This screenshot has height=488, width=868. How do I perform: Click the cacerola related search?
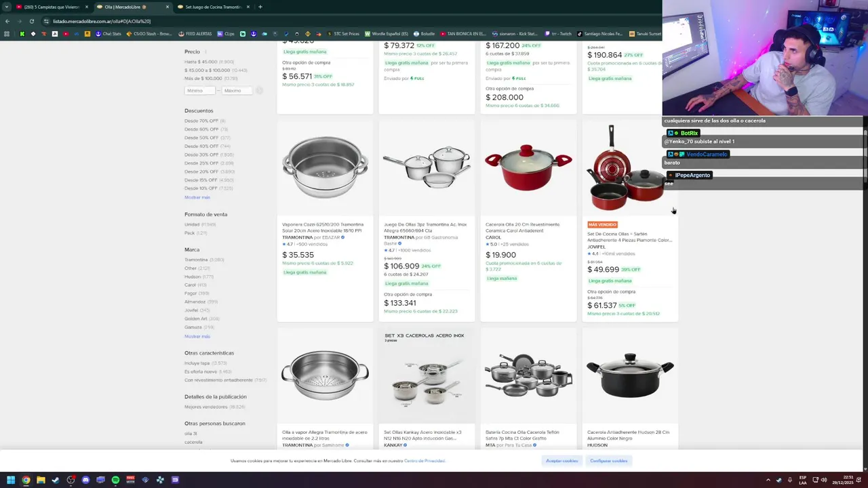pos(193,442)
